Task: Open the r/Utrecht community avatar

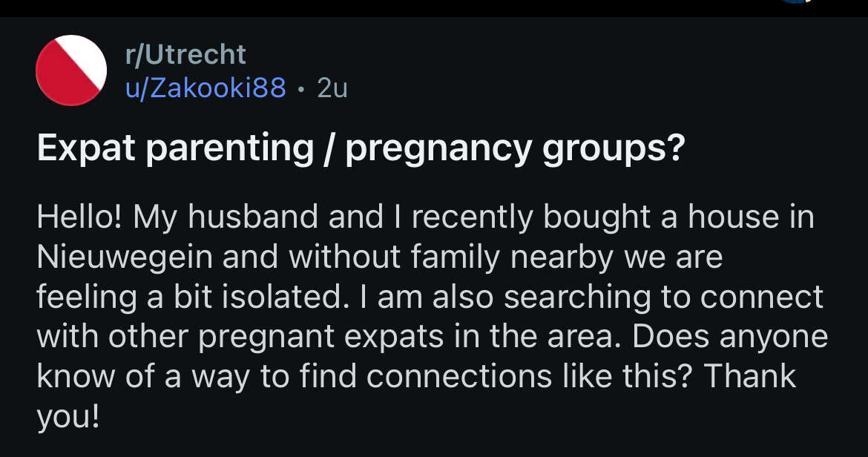Action: click(x=71, y=70)
